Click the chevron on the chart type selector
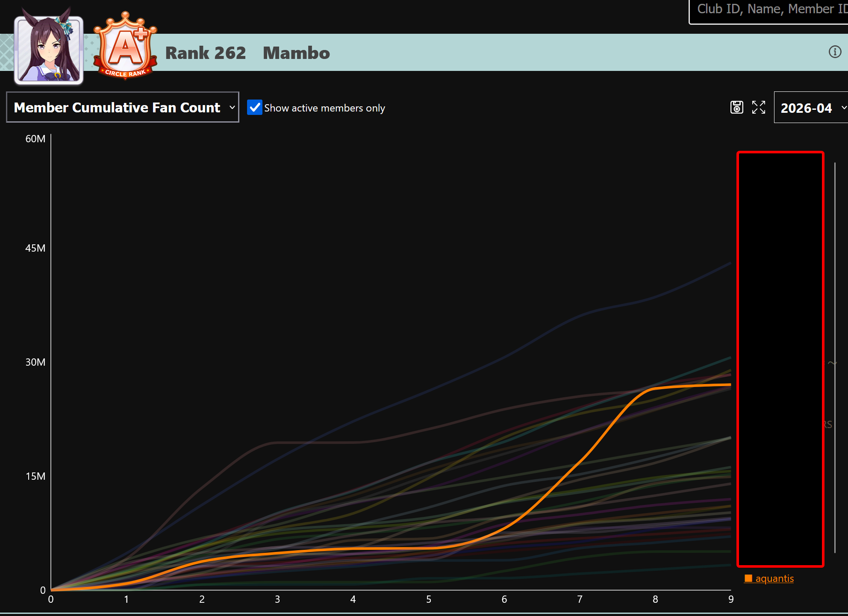Viewport: 848px width, 616px height. click(232, 108)
